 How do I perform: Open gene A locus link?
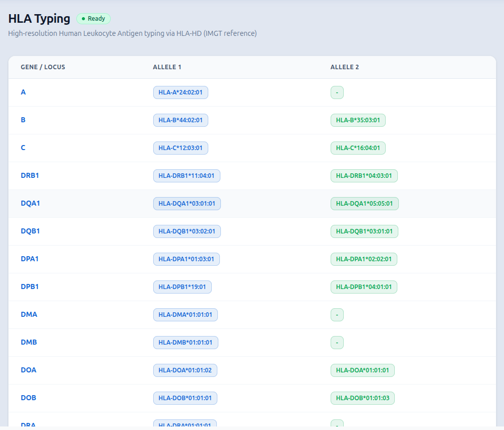23,92
